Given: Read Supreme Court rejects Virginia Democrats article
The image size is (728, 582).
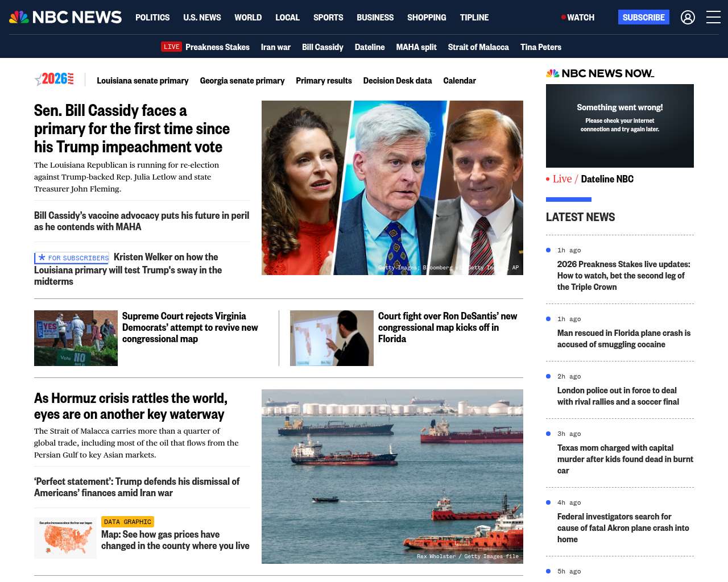Looking at the screenshot, I should click(190, 327).
